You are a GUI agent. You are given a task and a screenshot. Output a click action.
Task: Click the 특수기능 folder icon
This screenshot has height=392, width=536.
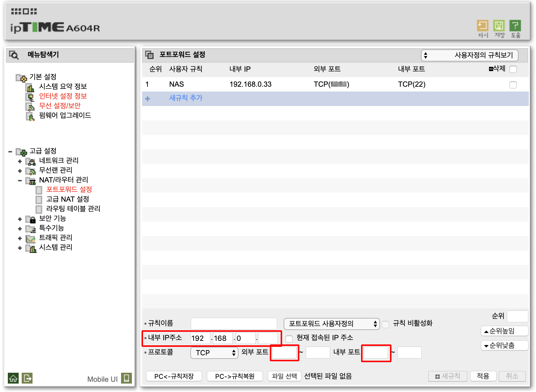click(x=30, y=229)
